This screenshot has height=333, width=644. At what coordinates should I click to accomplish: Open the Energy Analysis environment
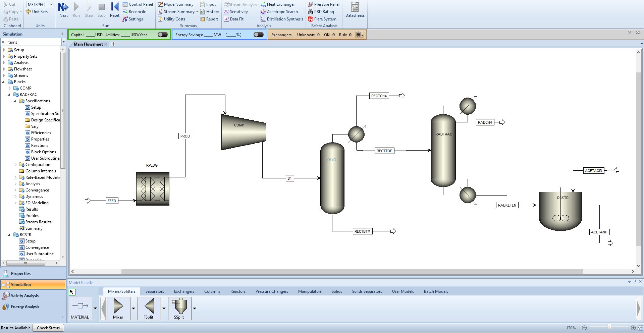[25, 307]
